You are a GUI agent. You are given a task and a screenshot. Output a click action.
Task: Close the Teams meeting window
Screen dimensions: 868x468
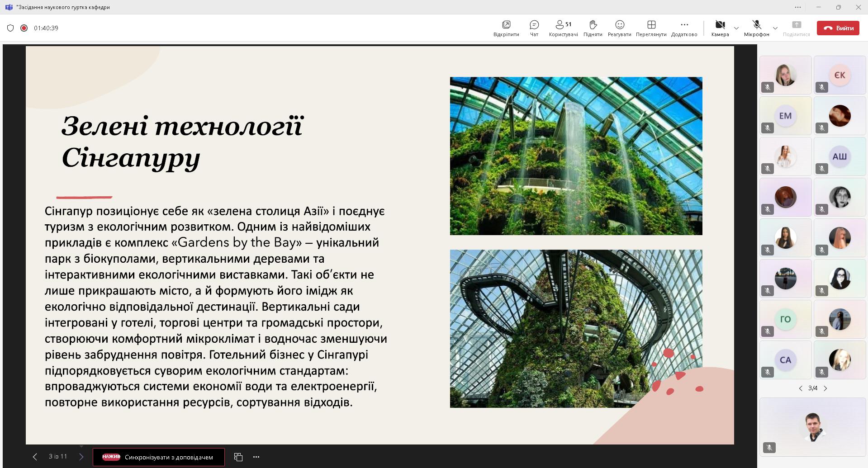pyautogui.click(x=858, y=7)
